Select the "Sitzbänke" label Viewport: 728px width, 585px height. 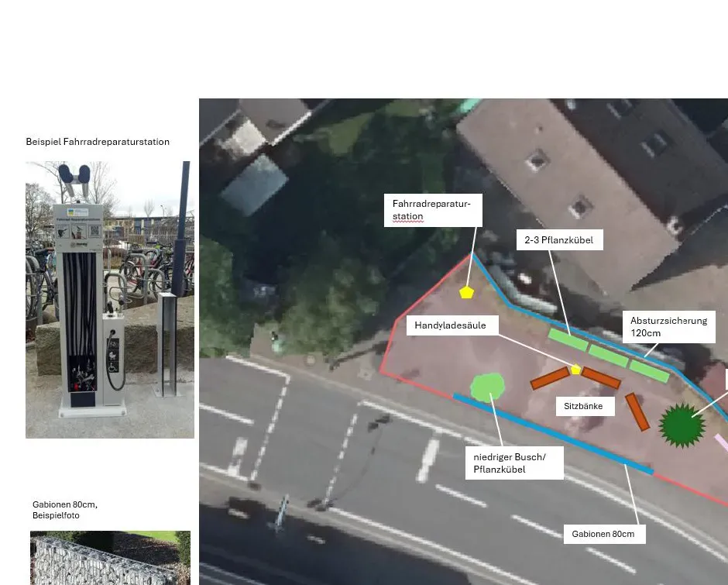[584, 406]
